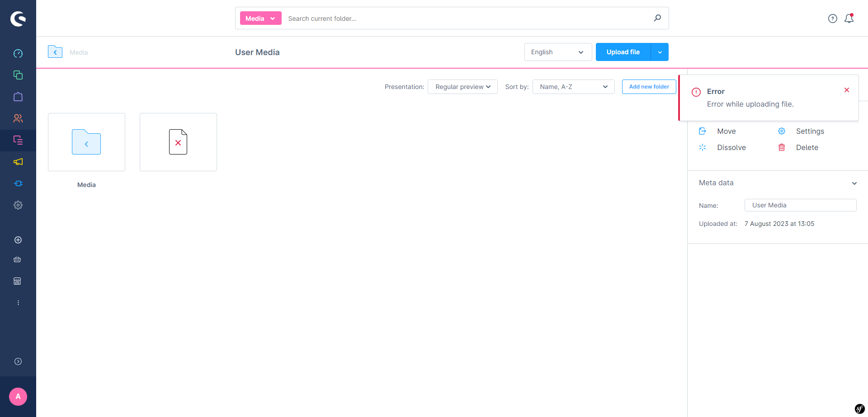
Task: Open the basket sales channel icon
Action: (x=17, y=259)
